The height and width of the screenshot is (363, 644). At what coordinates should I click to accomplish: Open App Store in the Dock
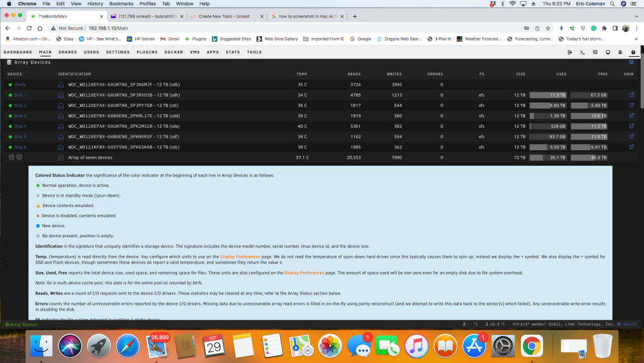point(474,346)
